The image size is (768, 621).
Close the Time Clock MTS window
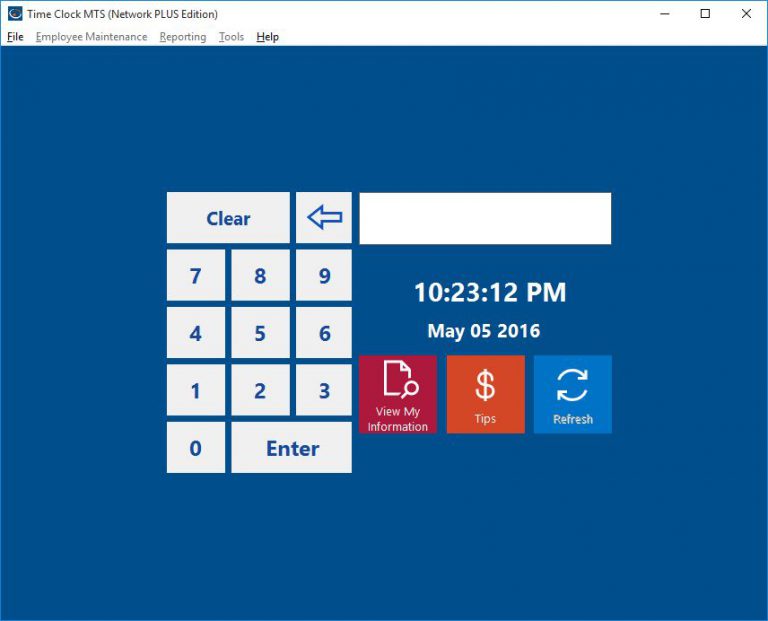point(746,14)
